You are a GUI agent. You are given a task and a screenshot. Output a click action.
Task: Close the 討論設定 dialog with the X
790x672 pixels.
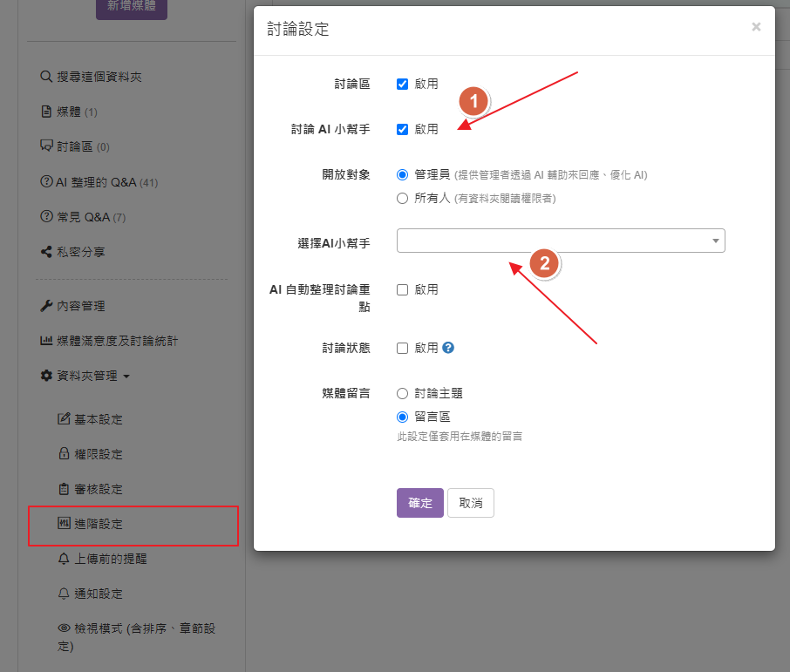(756, 27)
